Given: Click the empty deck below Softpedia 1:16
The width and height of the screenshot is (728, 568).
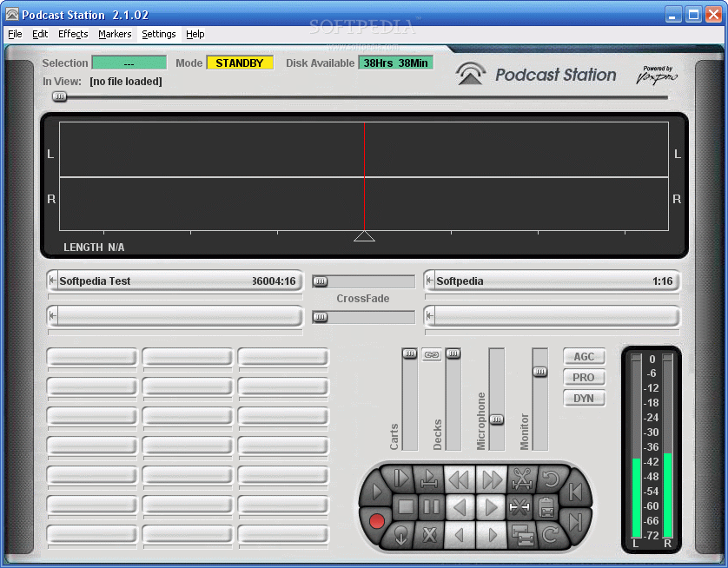Looking at the screenshot, I should 552,316.
